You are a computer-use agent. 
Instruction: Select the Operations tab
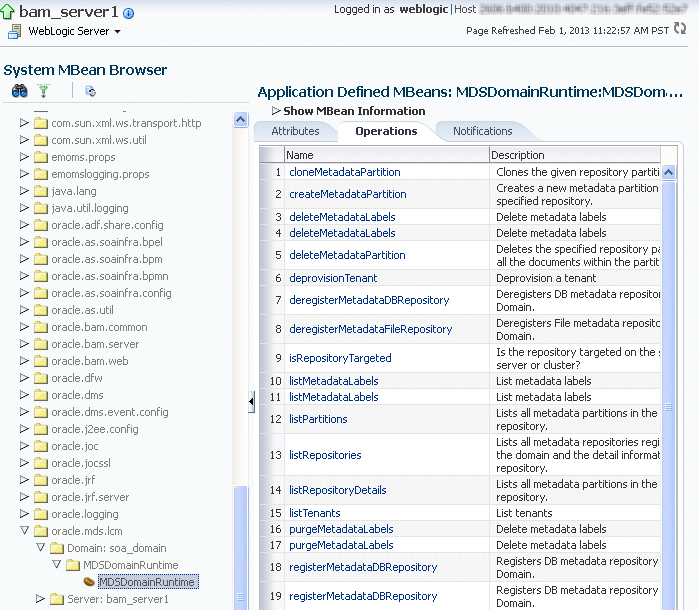tap(386, 131)
